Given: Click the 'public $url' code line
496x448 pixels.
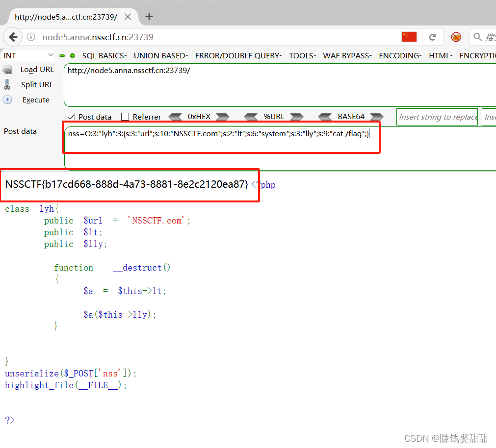Looking at the screenshot, I should [x=117, y=221].
